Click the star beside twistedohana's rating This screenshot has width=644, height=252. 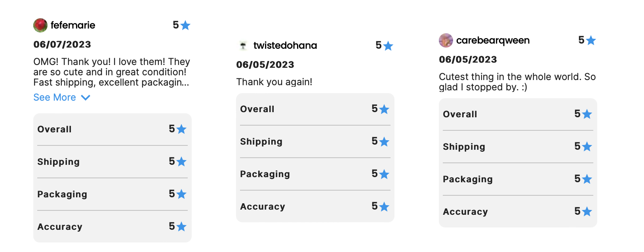tap(388, 46)
